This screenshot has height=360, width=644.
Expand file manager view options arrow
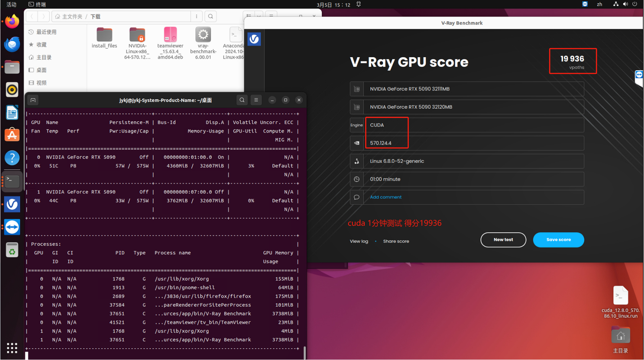pos(259,16)
